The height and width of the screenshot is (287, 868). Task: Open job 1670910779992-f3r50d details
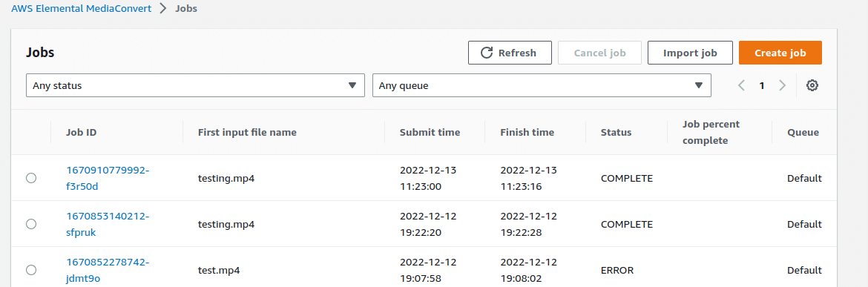pos(108,178)
